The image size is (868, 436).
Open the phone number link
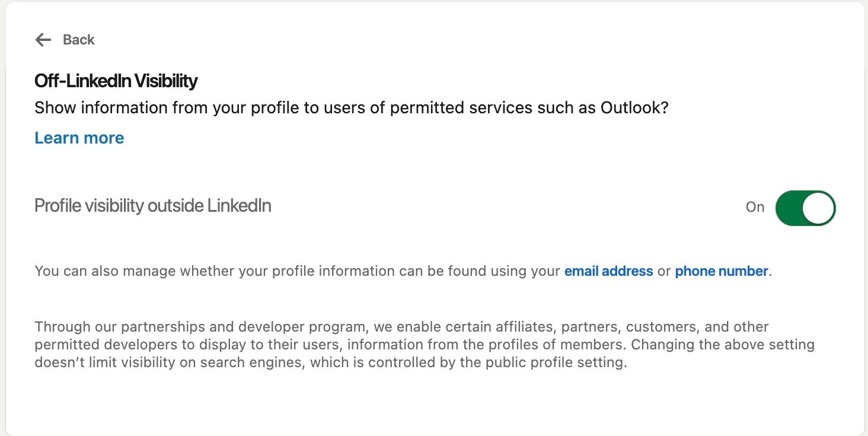[722, 271]
